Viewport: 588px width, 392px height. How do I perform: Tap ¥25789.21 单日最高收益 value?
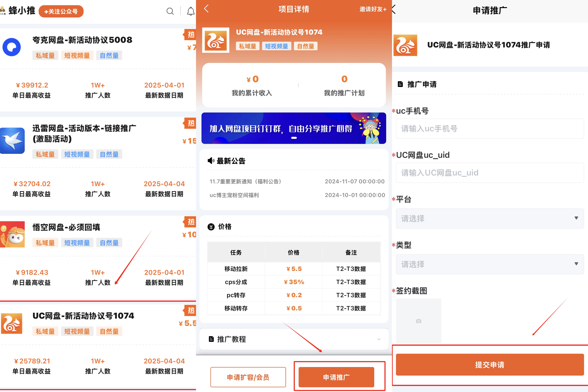32,361
